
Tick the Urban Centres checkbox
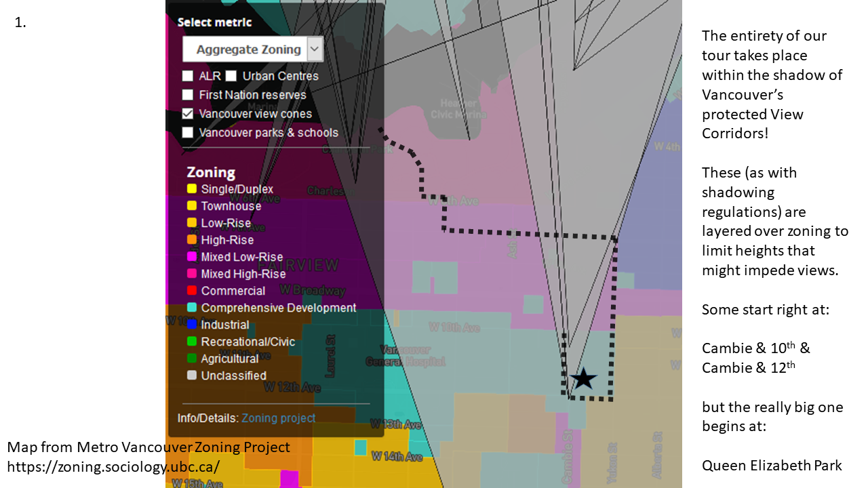(x=231, y=76)
